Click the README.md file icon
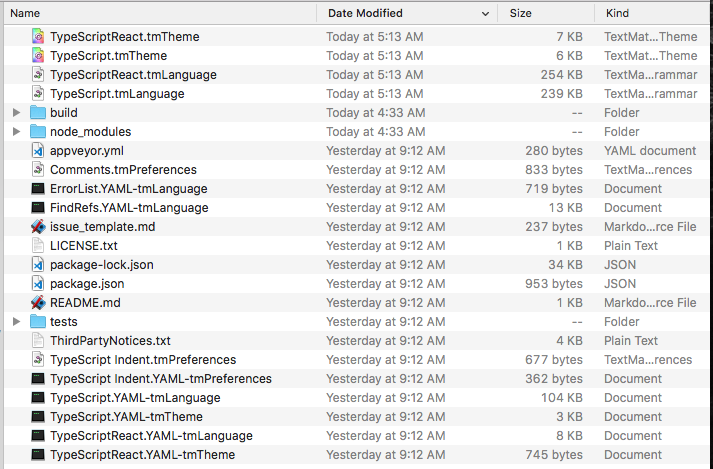Image resolution: width=713 pixels, height=469 pixels. [x=38, y=303]
